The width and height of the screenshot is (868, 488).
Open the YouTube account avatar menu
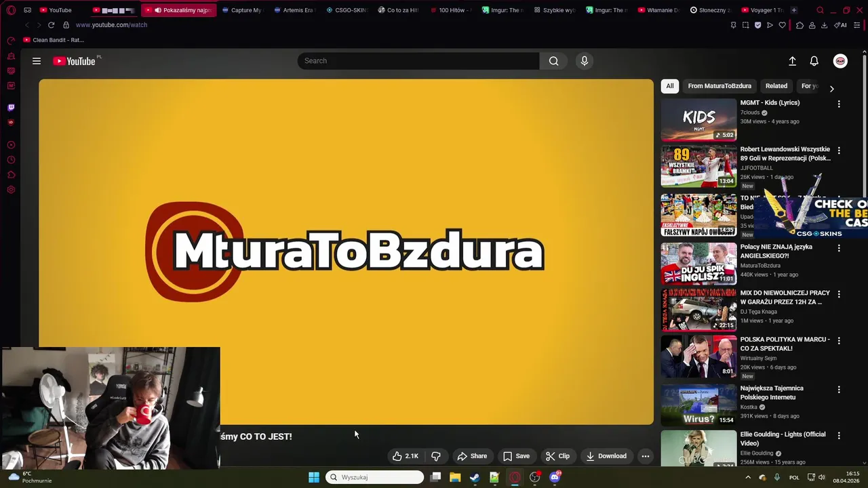(840, 61)
